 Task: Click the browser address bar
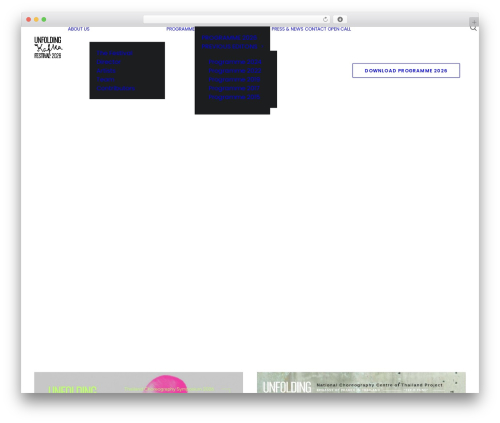pyautogui.click(x=237, y=20)
